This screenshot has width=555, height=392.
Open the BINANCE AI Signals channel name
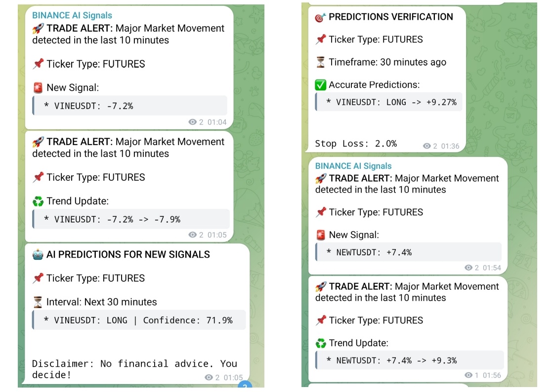[x=71, y=15]
